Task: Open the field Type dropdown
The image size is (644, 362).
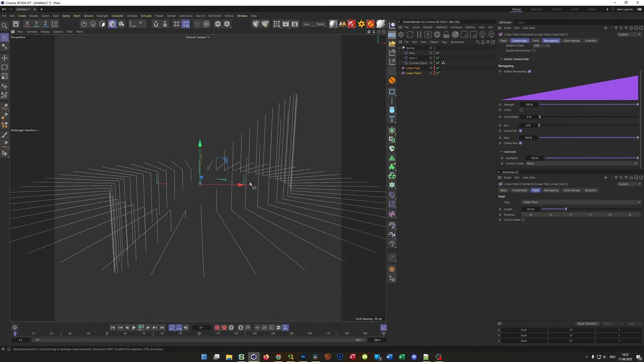Action: (x=581, y=202)
